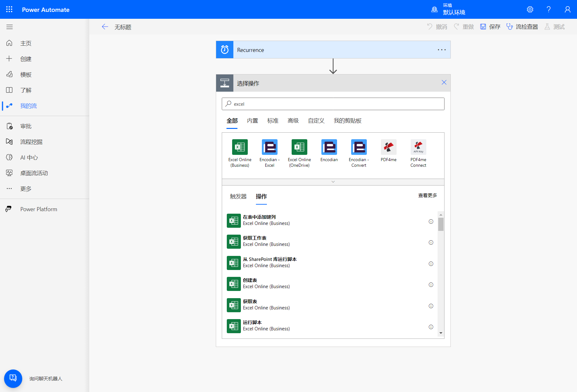Open the chatbot assistant button
Screen dimensions: 577x392
(x=13, y=378)
